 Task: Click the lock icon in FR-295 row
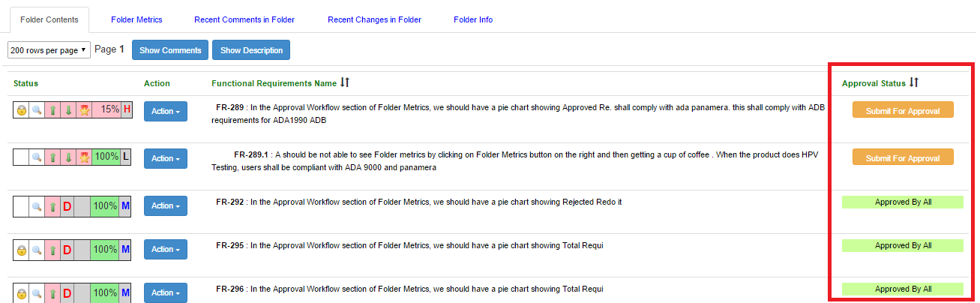pos(22,249)
